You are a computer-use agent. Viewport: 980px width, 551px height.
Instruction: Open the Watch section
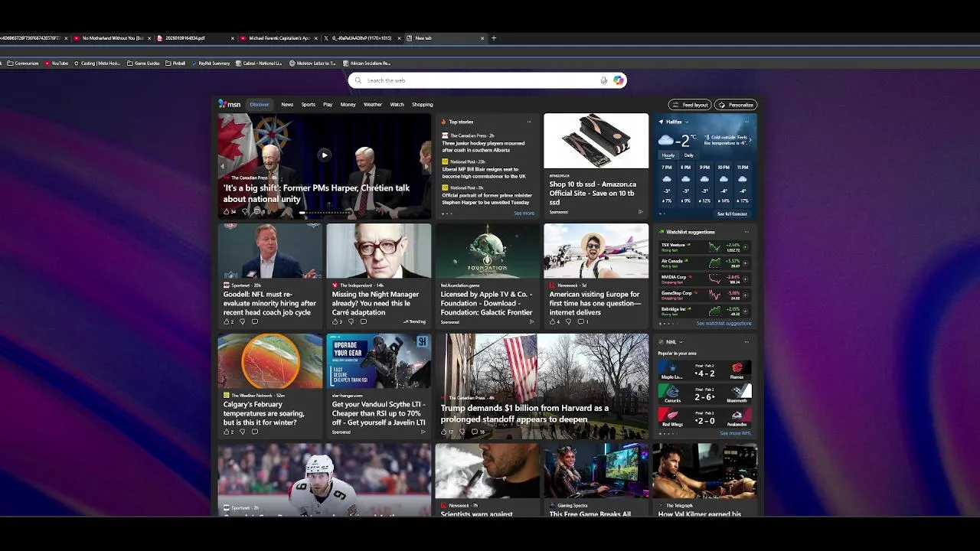tap(397, 104)
